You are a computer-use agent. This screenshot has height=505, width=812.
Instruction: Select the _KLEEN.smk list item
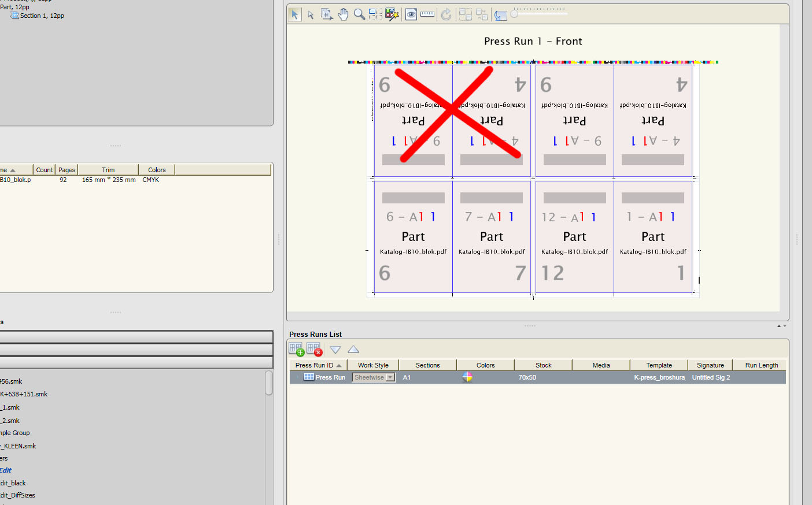(18, 446)
